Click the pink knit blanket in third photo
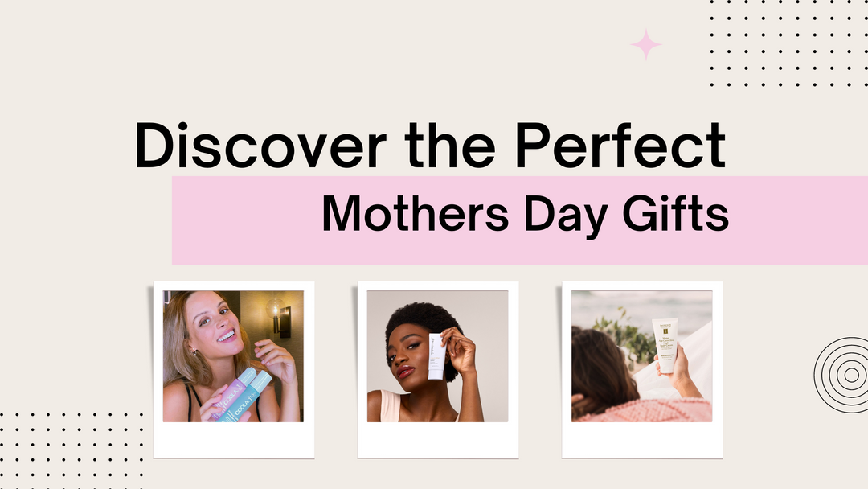868x489 pixels. [643, 409]
